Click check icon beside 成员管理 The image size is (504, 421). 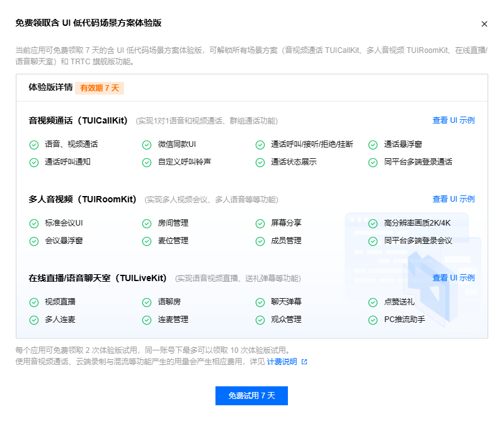(x=260, y=241)
